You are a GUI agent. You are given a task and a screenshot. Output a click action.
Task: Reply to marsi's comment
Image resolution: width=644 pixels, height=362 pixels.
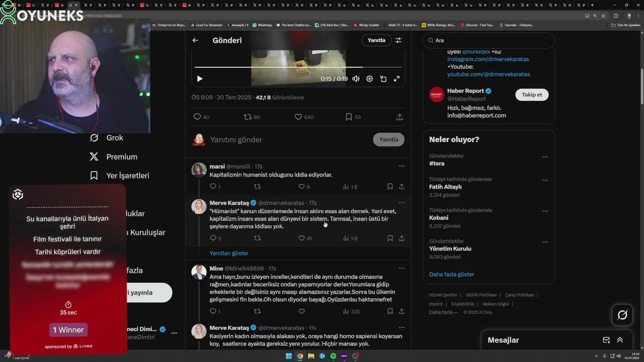coord(215,187)
